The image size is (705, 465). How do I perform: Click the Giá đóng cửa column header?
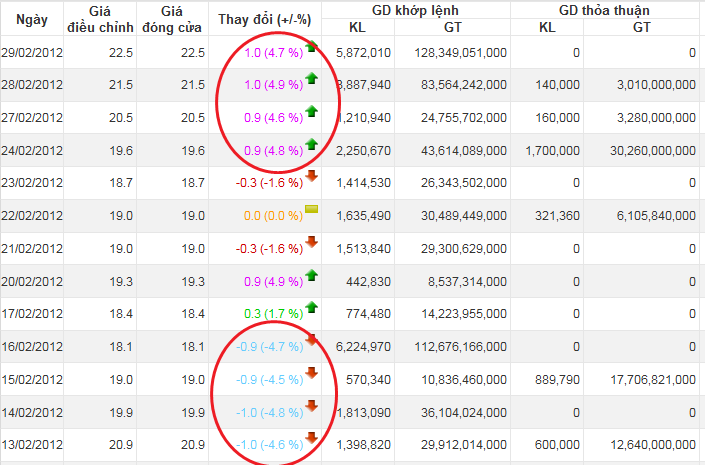[x=172, y=19]
